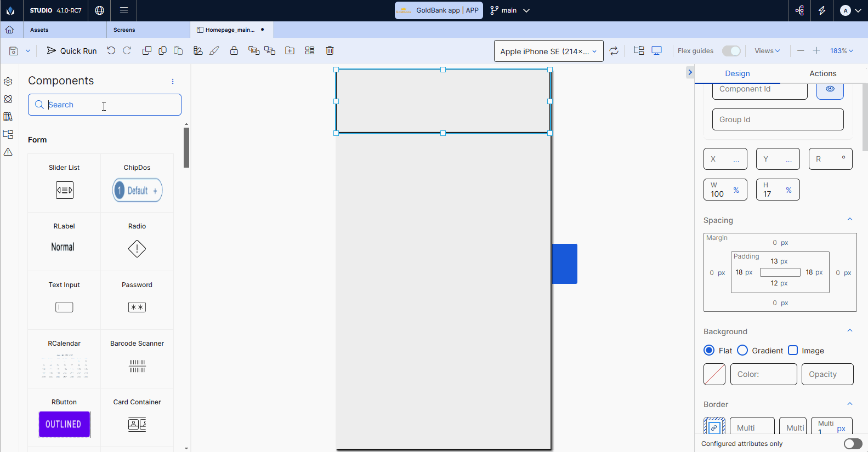The width and height of the screenshot is (868, 452).
Task: Switch to the Actions tab
Action: coord(822,73)
